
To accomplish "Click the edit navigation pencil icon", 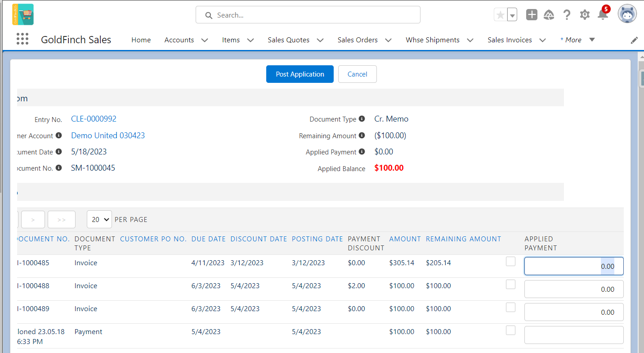I will (x=634, y=40).
